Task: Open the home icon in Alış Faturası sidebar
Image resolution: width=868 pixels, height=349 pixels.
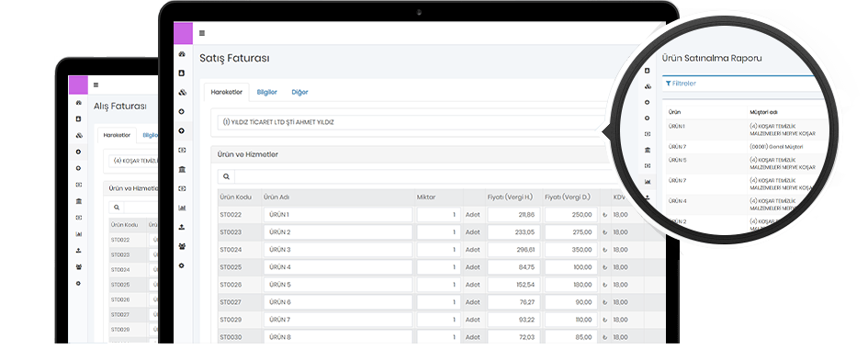Action: [x=79, y=103]
